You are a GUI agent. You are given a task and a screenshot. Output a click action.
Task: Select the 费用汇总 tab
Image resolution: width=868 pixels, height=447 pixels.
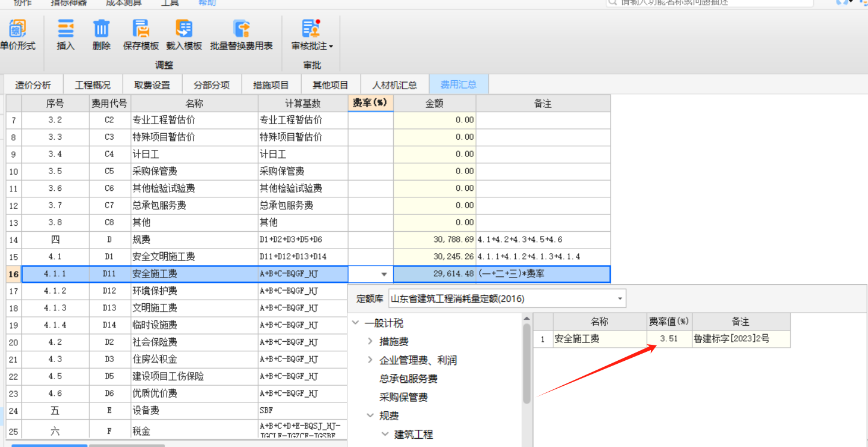(459, 84)
